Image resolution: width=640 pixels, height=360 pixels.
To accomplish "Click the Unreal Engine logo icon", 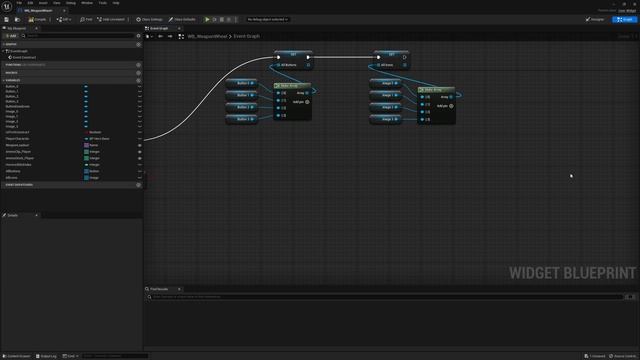I will point(7,7).
